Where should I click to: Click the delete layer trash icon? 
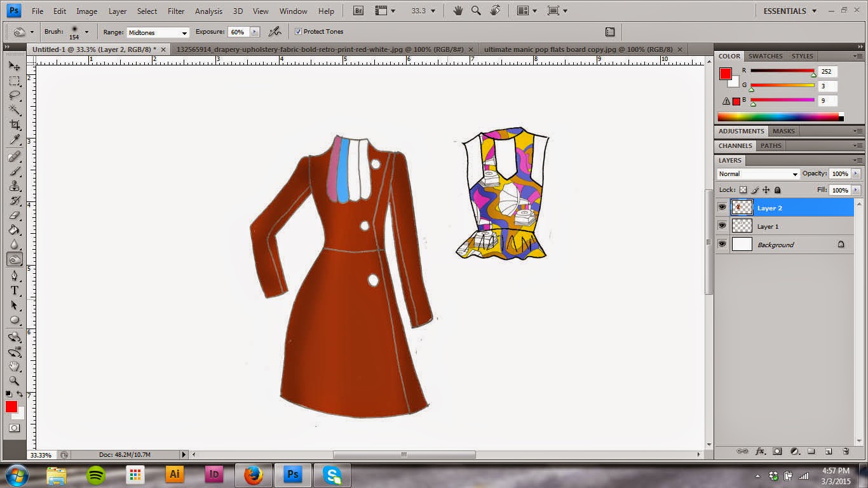point(846,451)
